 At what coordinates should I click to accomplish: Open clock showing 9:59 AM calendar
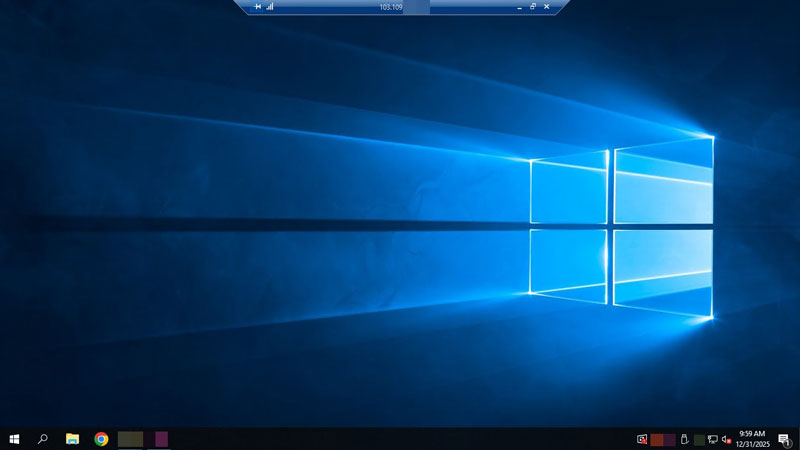coord(753,439)
